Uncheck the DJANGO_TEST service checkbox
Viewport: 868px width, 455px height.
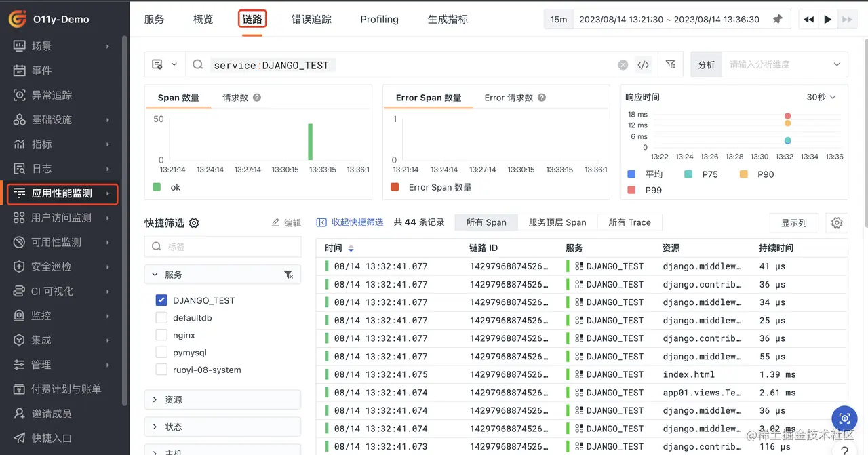tap(161, 300)
